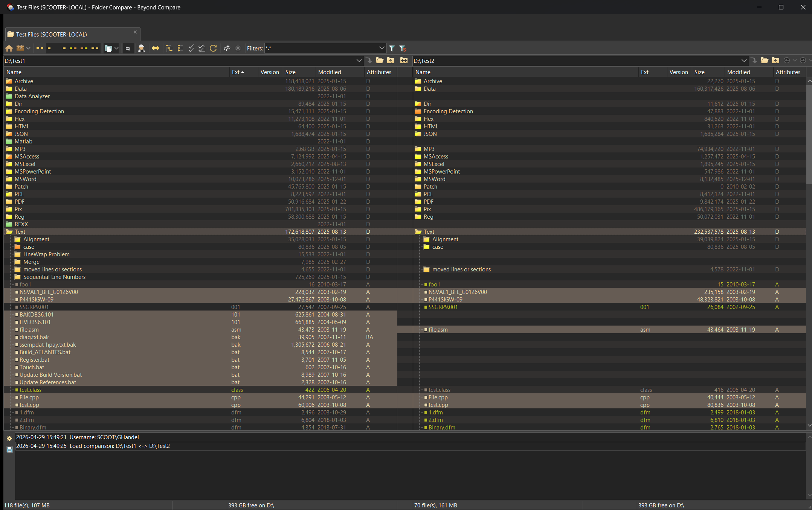Save log with floppy disk icon

[9, 449]
